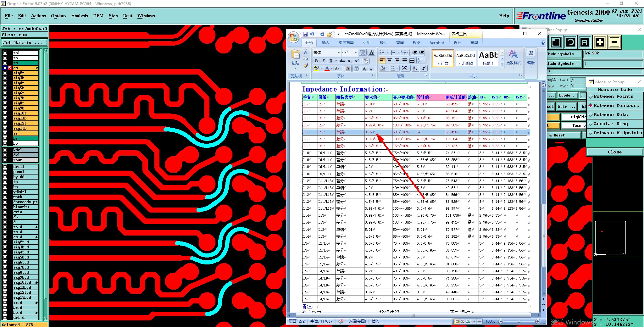Select Between Nets measure mode
The image size is (644, 327).
[615, 115]
